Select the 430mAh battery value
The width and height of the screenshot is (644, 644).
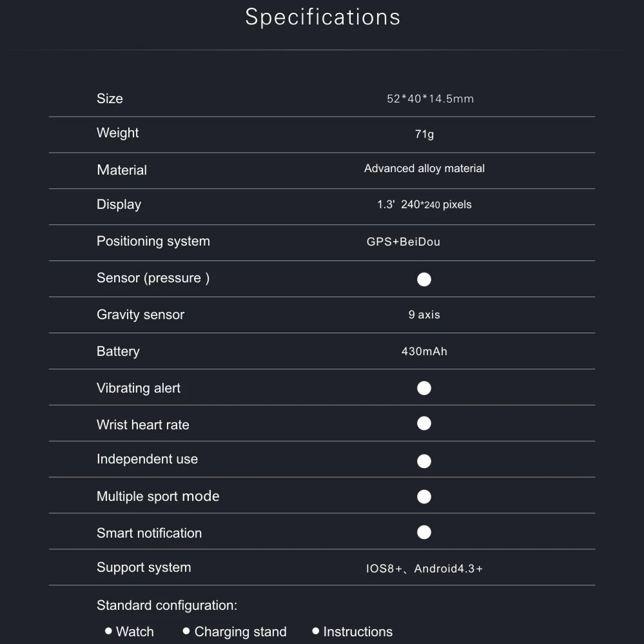(424, 352)
